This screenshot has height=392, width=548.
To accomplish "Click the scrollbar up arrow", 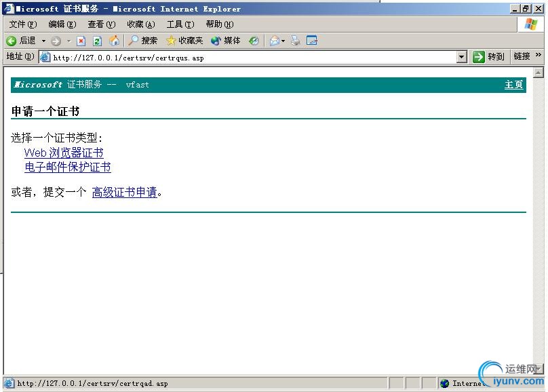I will pos(539,73).
